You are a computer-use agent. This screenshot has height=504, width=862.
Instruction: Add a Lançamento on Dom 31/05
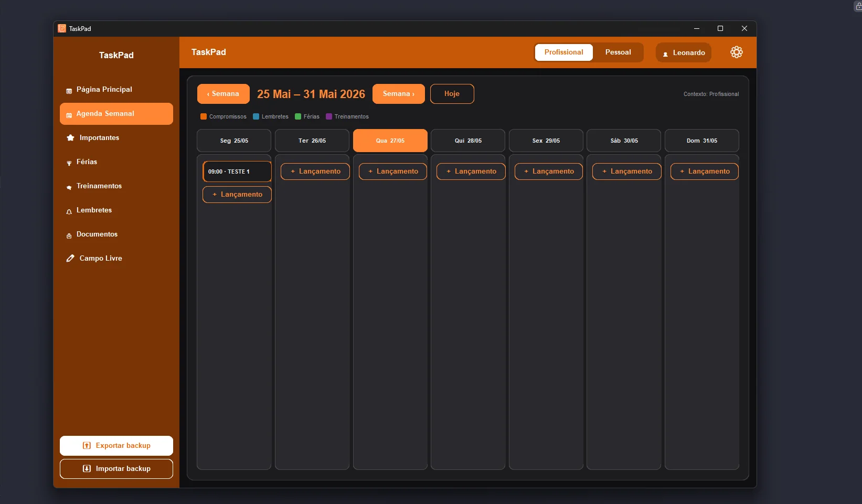click(x=705, y=171)
